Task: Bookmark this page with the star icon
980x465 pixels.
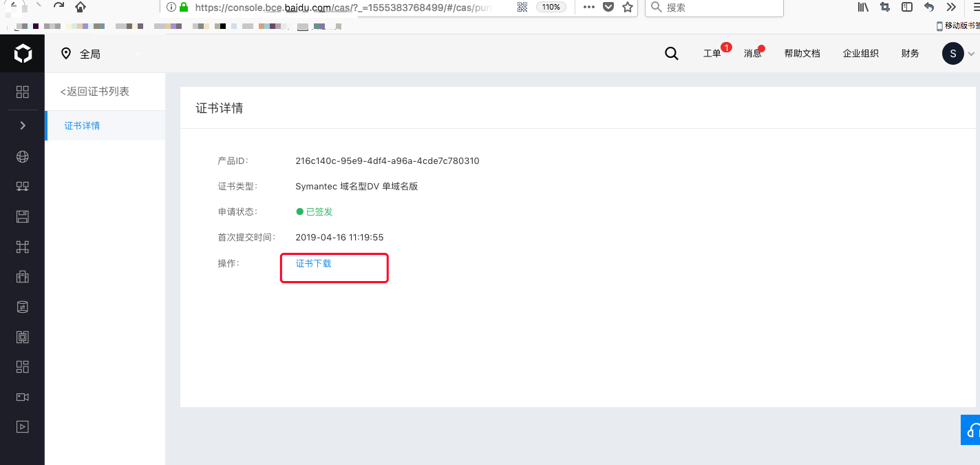Action: [x=627, y=8]
